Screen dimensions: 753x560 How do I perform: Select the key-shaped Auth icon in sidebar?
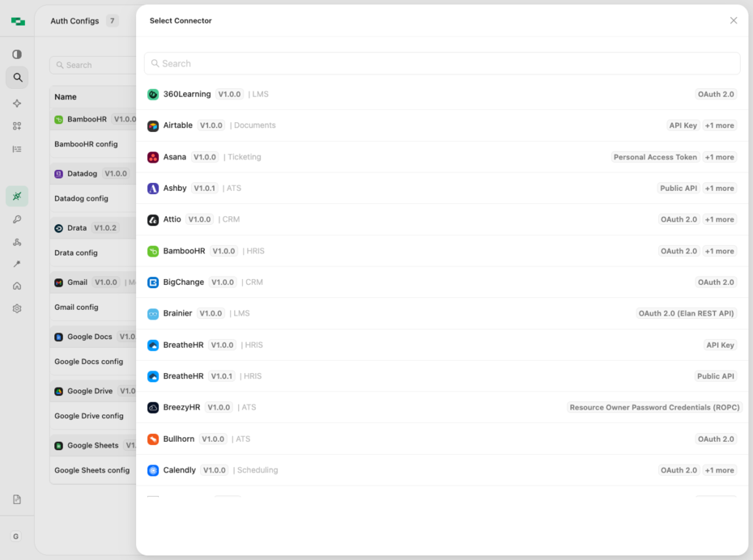(17, 218)
